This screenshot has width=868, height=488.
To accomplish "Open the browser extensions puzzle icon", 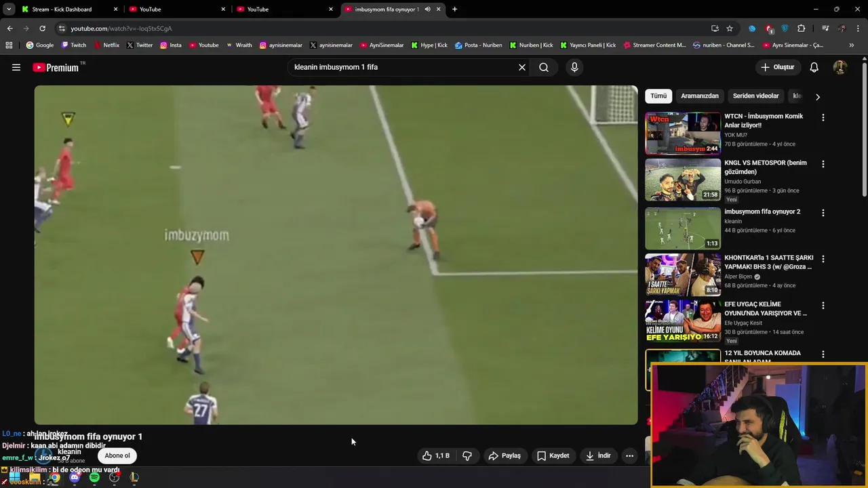I will point(802,28).
